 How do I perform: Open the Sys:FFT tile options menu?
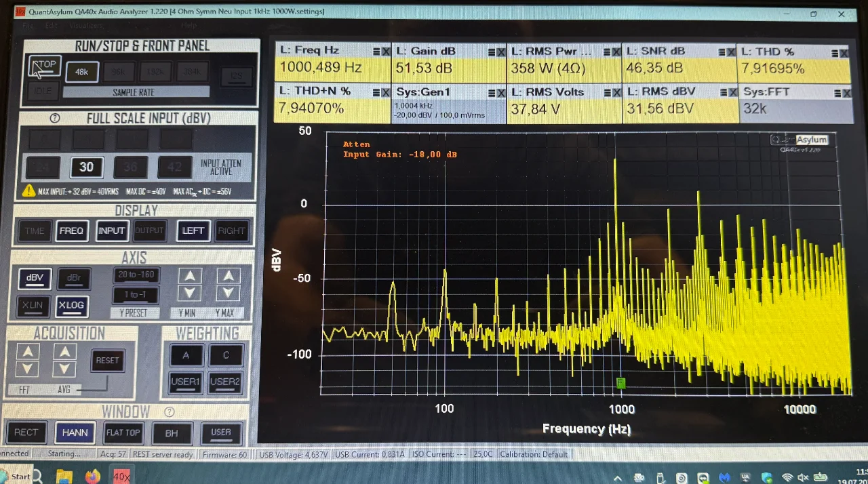click(x=835, y=92)
